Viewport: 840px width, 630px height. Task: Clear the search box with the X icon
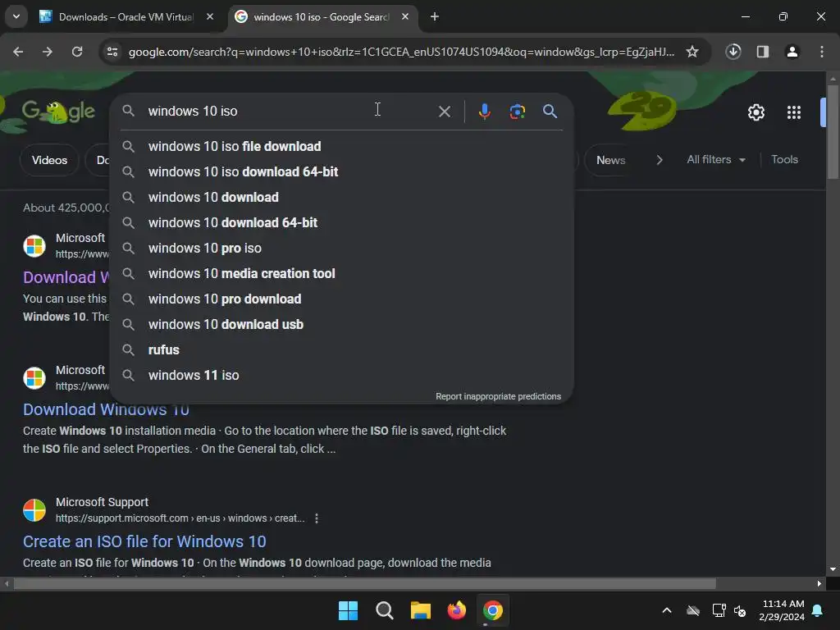tap(444, 112)
